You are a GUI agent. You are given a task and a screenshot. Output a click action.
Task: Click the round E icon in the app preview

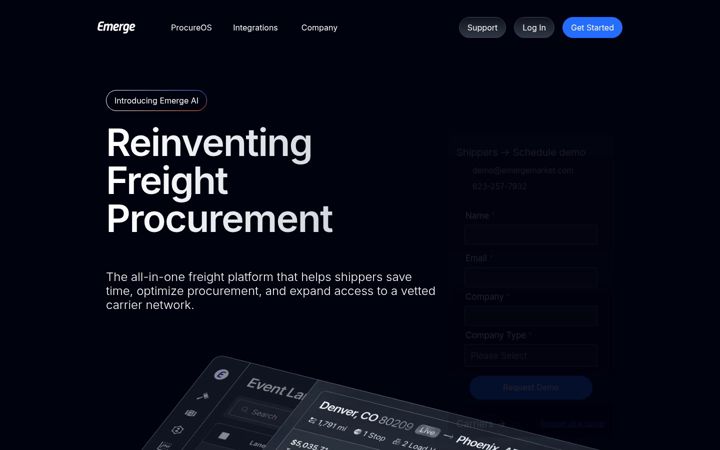click(x=221, y=374)
